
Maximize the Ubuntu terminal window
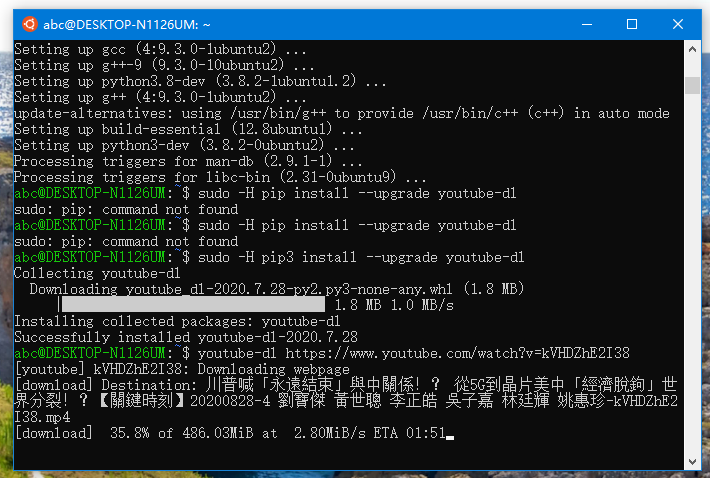pyautogui.click(x=632, y=24)
